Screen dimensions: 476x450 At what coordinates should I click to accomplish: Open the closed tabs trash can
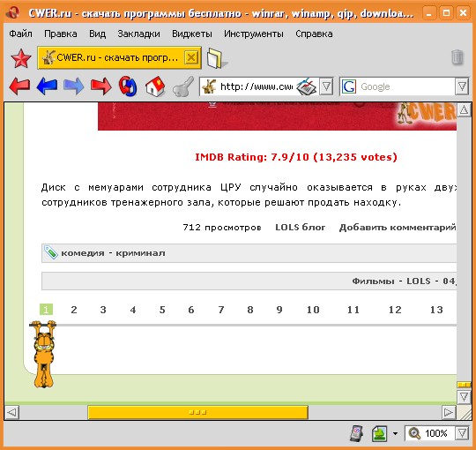[457, 57]
